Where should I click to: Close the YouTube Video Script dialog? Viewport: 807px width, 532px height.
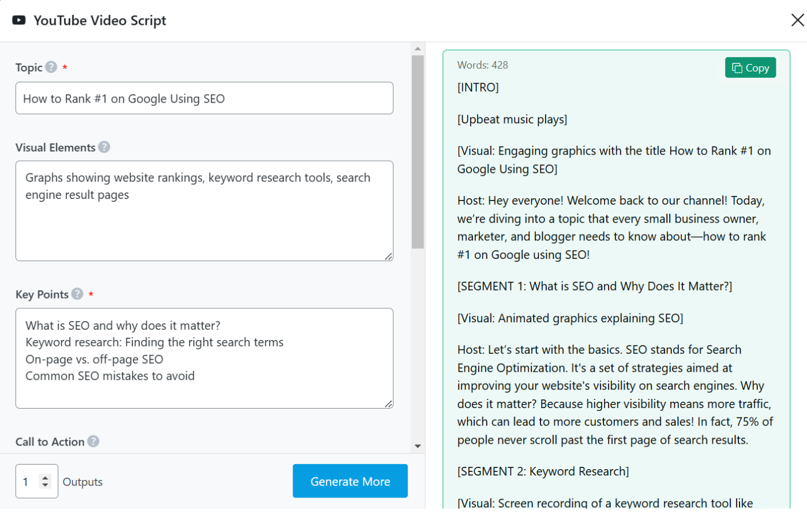(797, 20)
